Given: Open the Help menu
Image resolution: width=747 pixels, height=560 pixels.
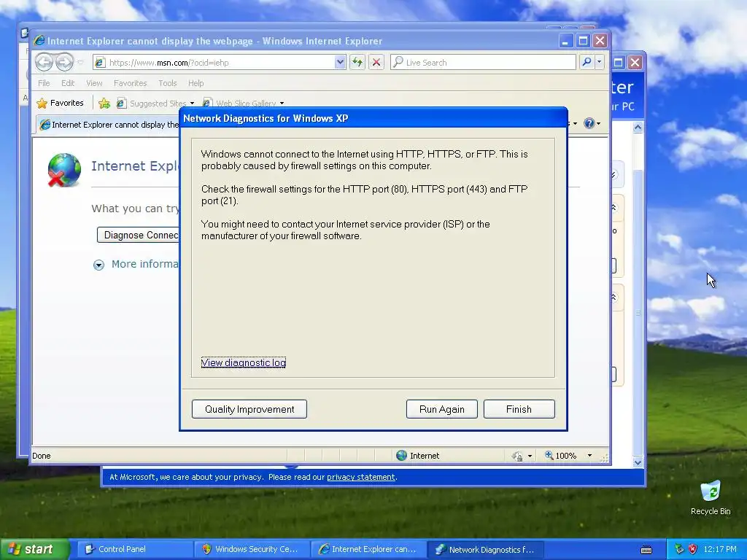Looking at the screenshot, I should click(x=196, y=83).
